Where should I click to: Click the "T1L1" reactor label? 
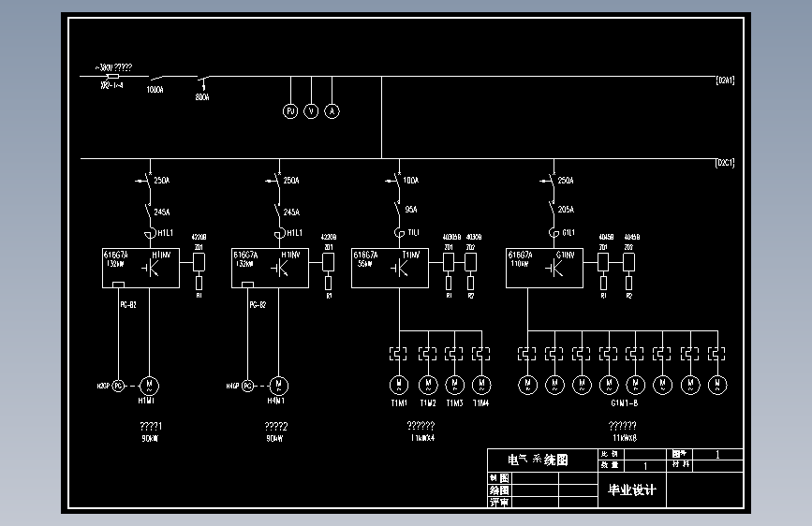[413, 232]
